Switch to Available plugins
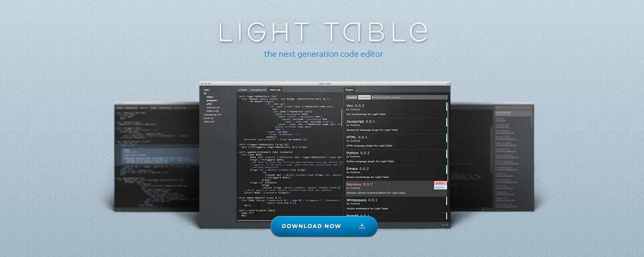Image resolution: width=644 pixels, height=257 pixels. pyautogui.click(x=365, y=97)
